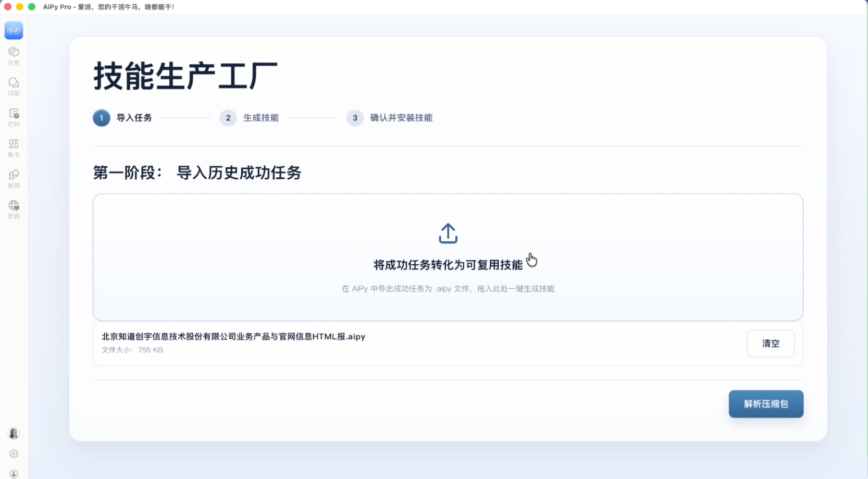The width and height of the screenshot is (868, 479).
Task: Click the green macOS zoom window button
Action: tap(31, 7)
